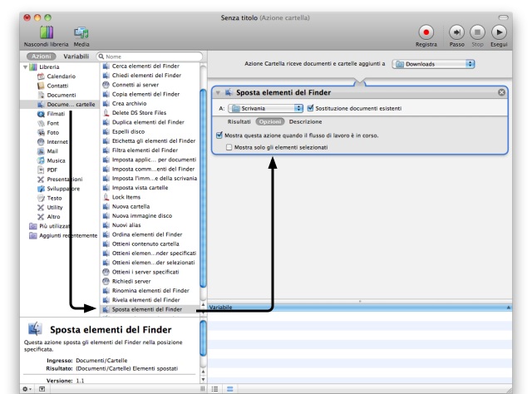Enable Mostra solo gli elementi selezionati
Screen dimensions: 532x394
[229, 147]
